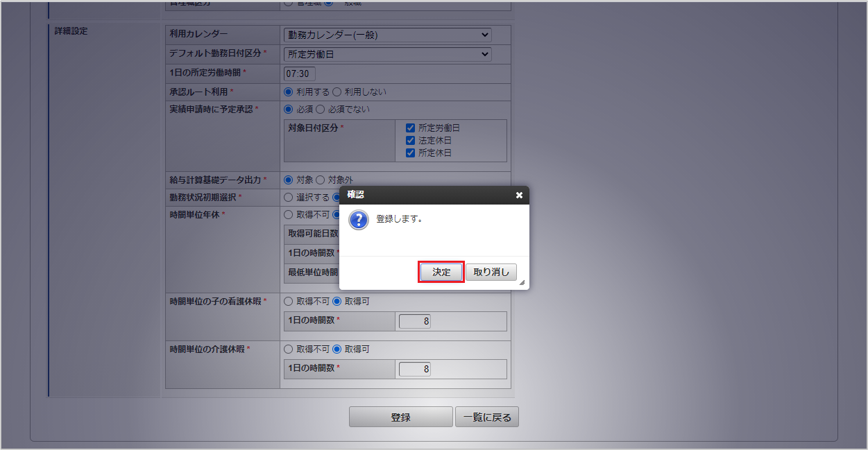The image size is (868, 450).
Task: Open the 利用カレンダー dropdown
Action: pos(387,35)
